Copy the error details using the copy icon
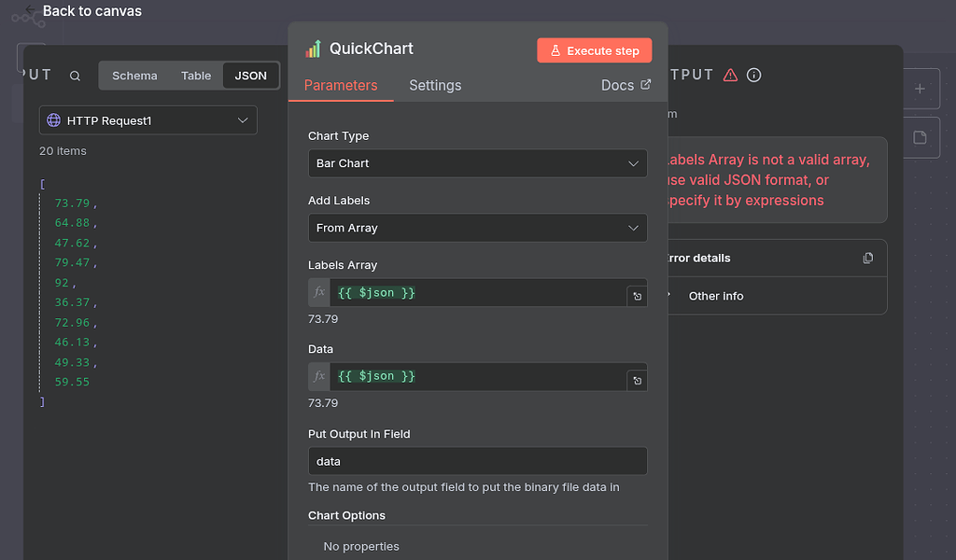This screenshot has width=956, height=560. (x=867, y=258)
